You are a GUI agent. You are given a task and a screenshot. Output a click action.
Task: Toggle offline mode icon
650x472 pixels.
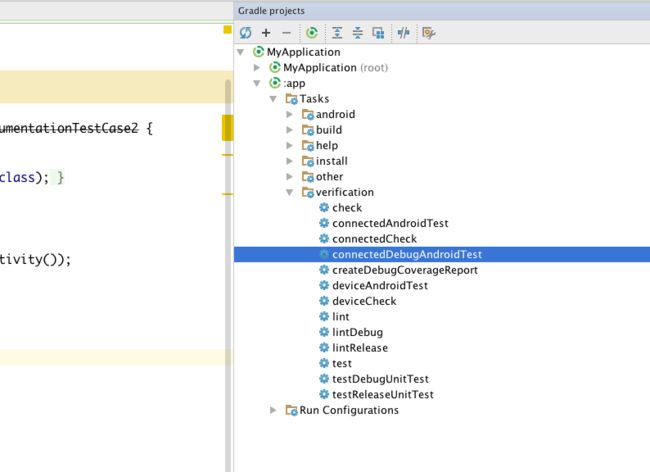click(x=403, y=33)
